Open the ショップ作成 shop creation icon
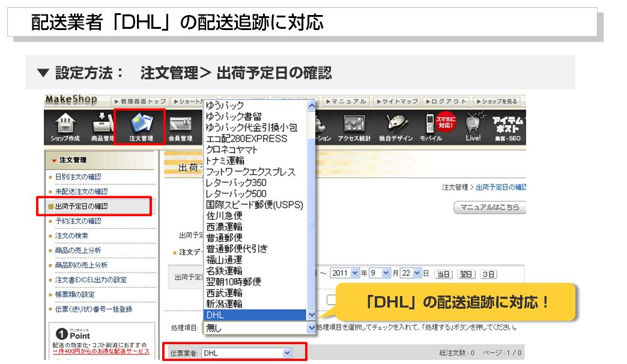Viewport: 627px width, 364px height. [x=65, y=127]
